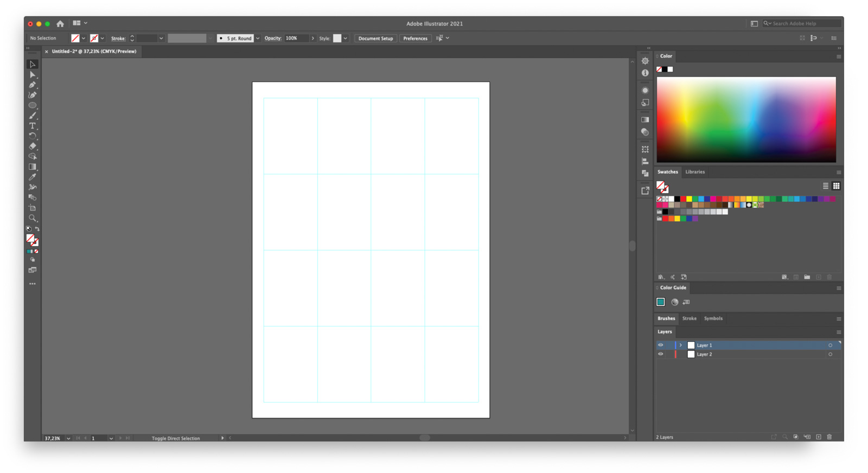Click the Home icon in title bar

(x=60, y=24)
